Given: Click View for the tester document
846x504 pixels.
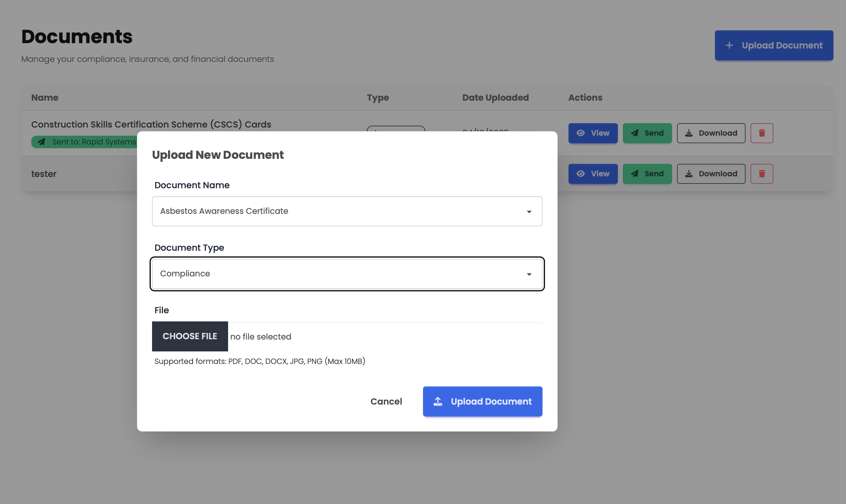Looking at the screenshot, I should (x=593, y=174).
